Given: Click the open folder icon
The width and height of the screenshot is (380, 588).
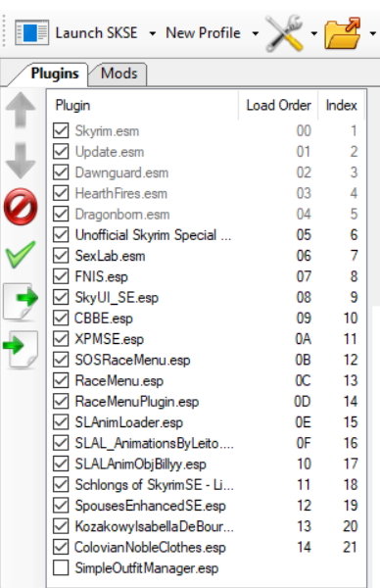Looking at the screenshot, I should pos(343,33).
